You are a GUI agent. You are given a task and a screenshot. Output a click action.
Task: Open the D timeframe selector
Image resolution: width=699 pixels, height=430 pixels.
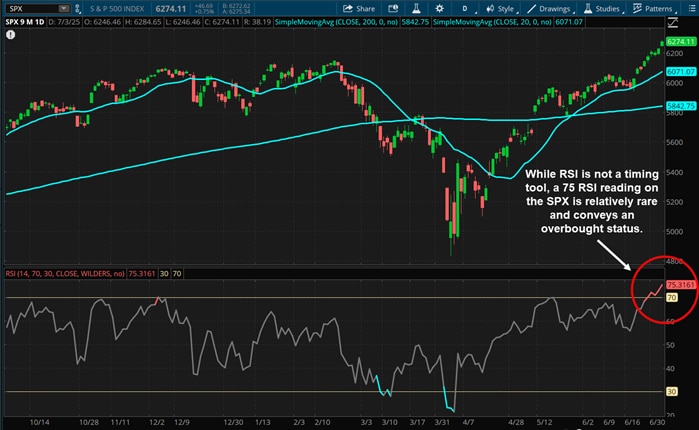[x=467, y=8]
